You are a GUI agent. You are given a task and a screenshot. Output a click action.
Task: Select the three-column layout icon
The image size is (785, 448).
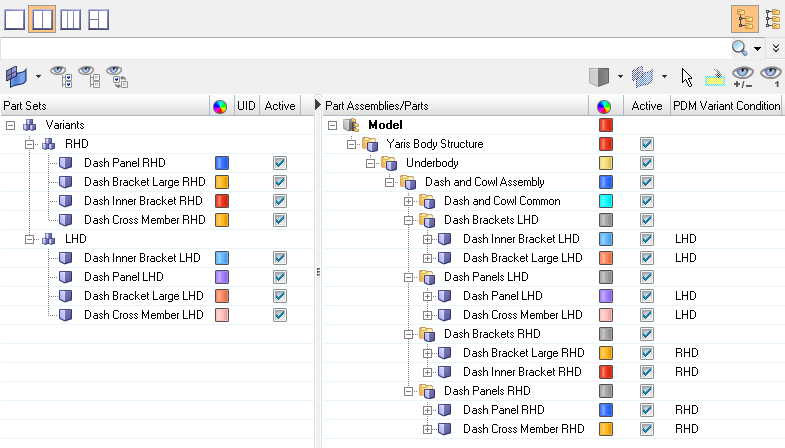(71, 18)
